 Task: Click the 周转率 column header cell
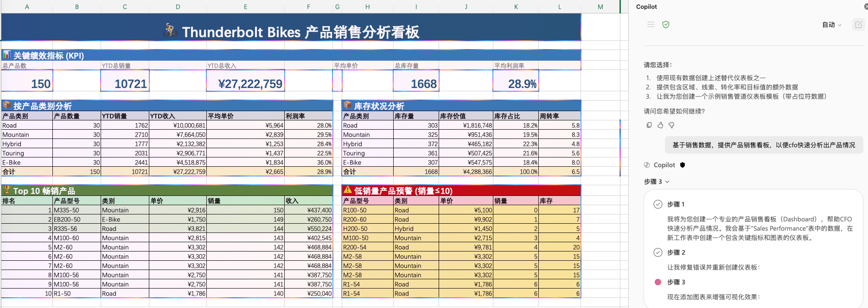pos(560,116)
